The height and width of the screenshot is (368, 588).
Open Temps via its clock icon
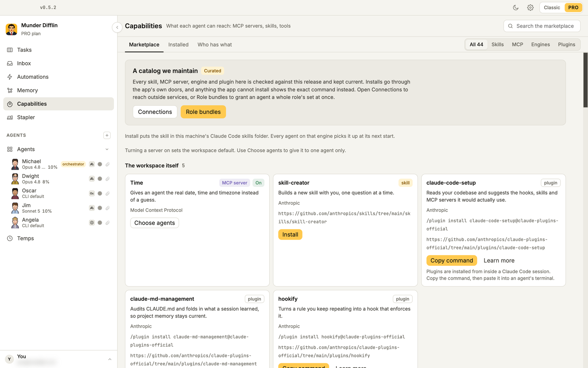[x=10, y=238]
